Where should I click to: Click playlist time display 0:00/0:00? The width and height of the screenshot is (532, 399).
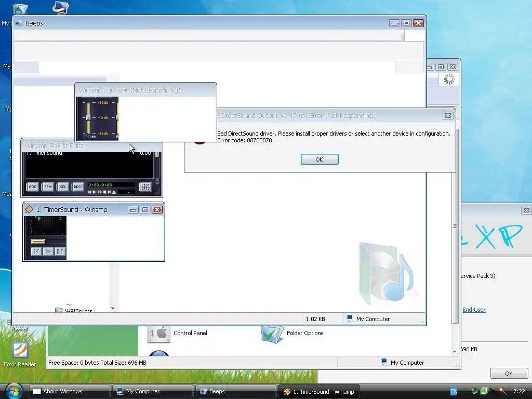[111, 185]
